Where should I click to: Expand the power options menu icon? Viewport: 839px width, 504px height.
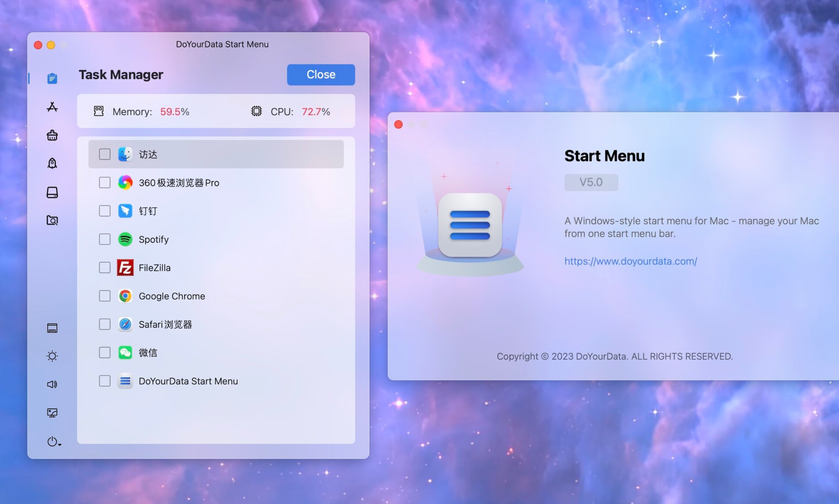pyautogui.click(x=53, y=441)
